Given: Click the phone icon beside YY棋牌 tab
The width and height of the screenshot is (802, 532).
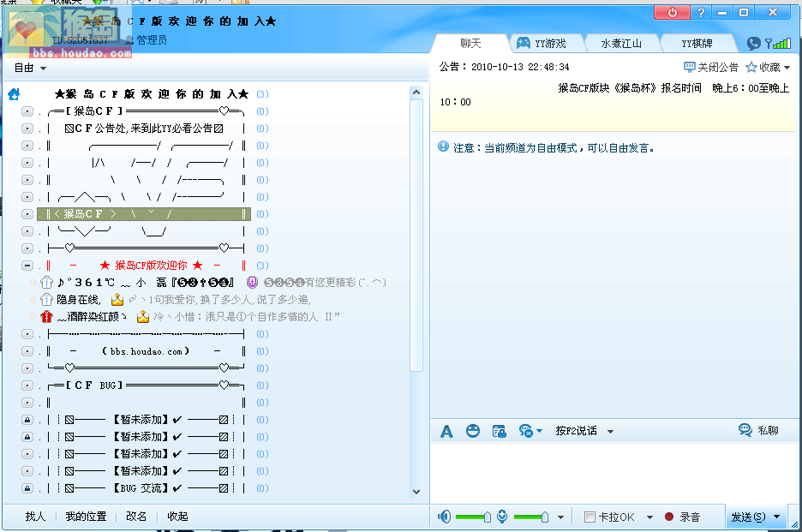Looking at the screenshot, I should pyautogui.click(x=753, y=44).
